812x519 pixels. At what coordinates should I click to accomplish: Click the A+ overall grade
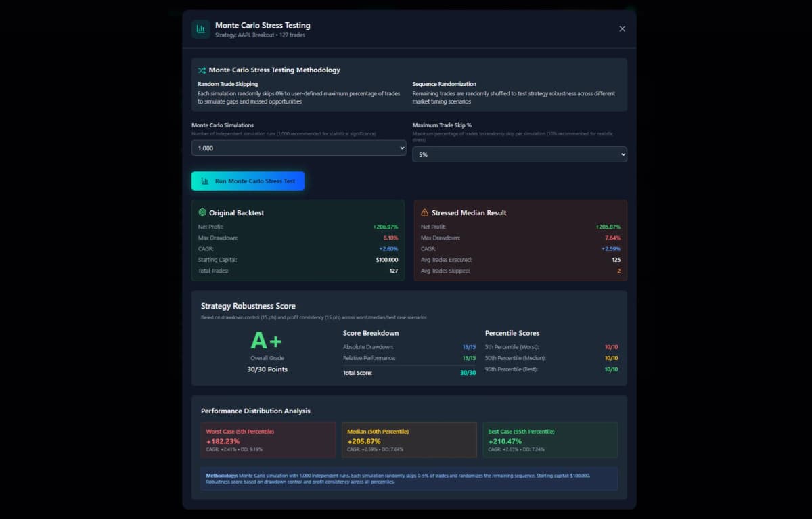[267, 341]
